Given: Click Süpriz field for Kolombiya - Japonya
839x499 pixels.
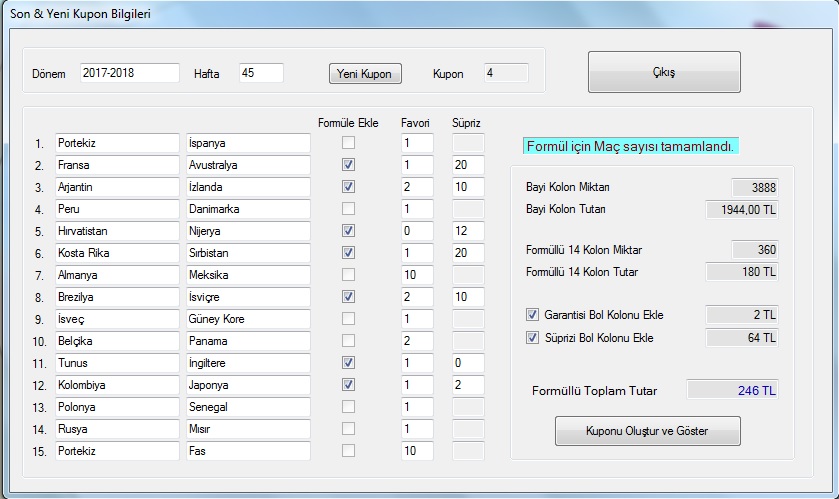Looking at the screenshot, I should [468, 385].
